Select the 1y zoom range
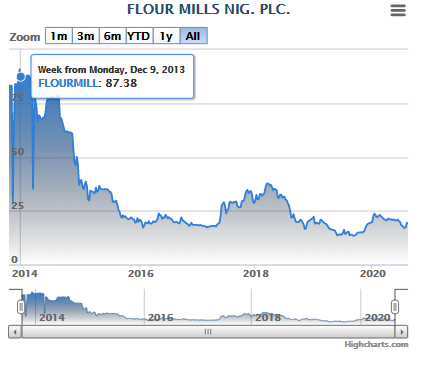Image resolution: width=434 pixels, height=366 pixels. [166, 36]
